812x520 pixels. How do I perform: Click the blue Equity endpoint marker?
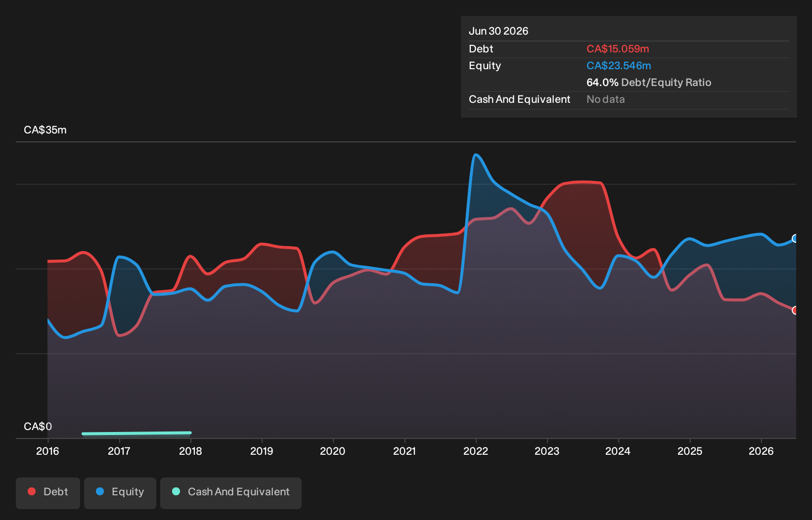point(795,239)
